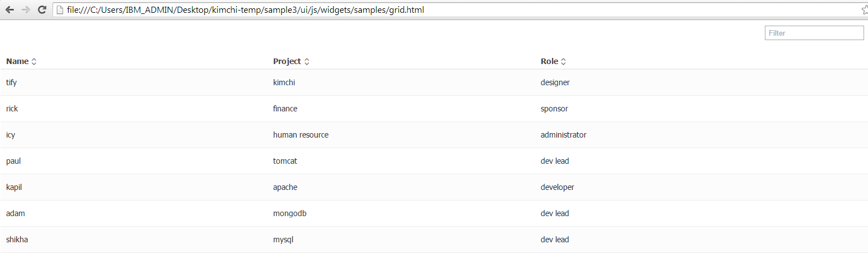Click the bookmark star icon

[x=864, y=10]
